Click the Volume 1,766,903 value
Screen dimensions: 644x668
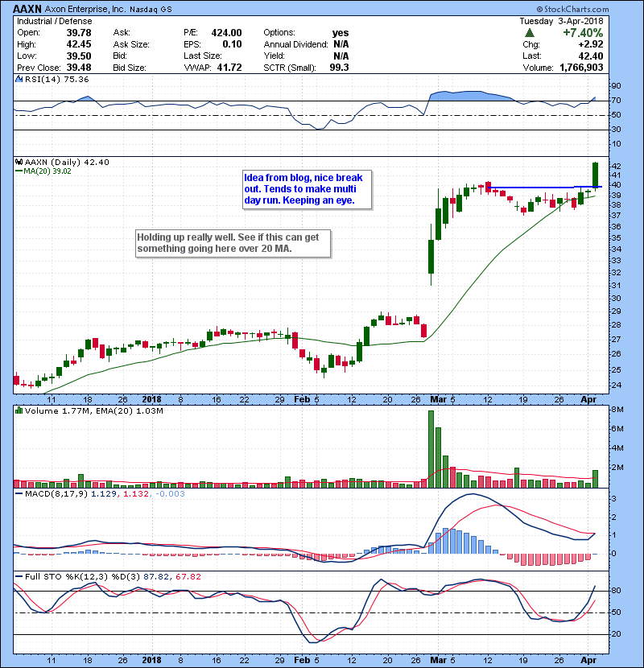[581, 68]
